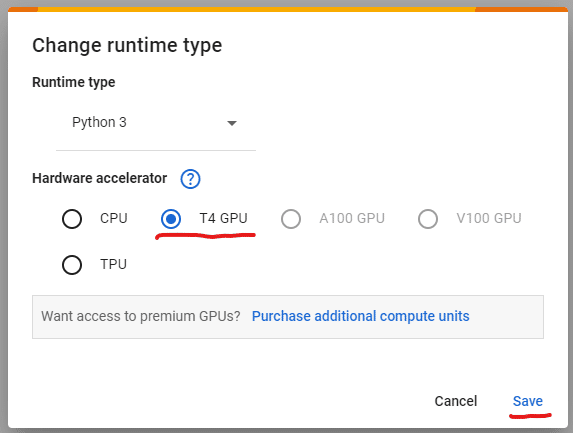The width and height of the screenshot is (573, 433).
Task: Click the Hardware accelerator heading text
Action: pyautogui.click(x=99, y=178)
